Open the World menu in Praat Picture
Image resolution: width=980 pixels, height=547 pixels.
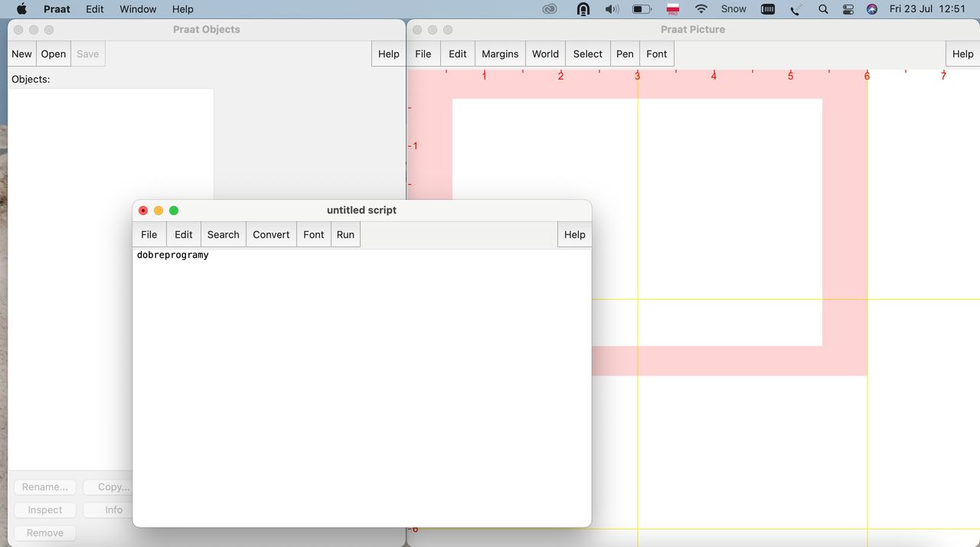coord(545,54)
